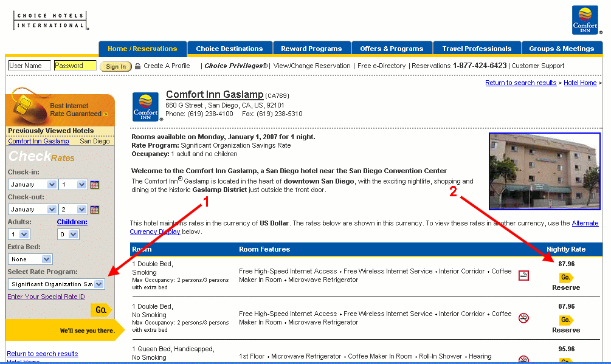Viewport: 611px width, 364px height.
Task: Go to Offers & Programs tab
Action: [392, 49]
